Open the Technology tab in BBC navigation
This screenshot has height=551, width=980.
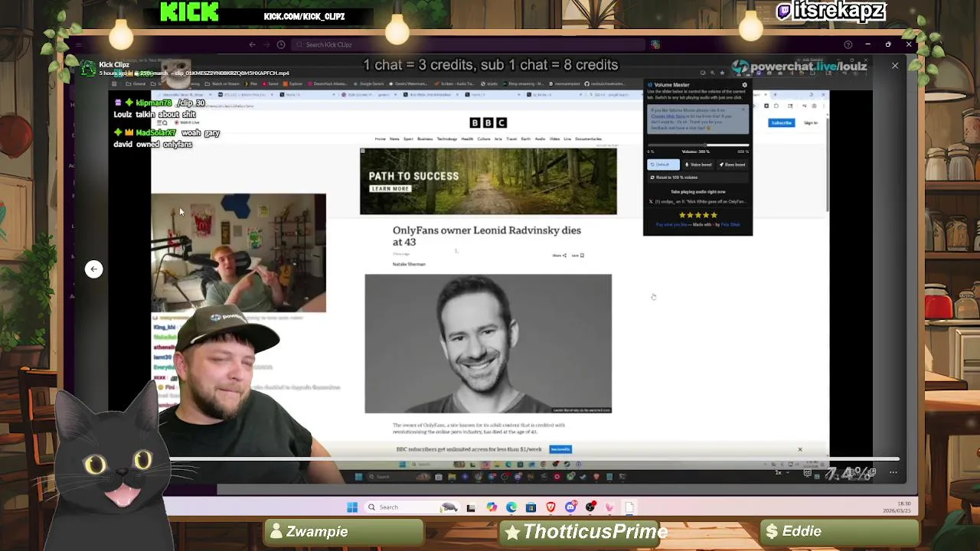446,139
